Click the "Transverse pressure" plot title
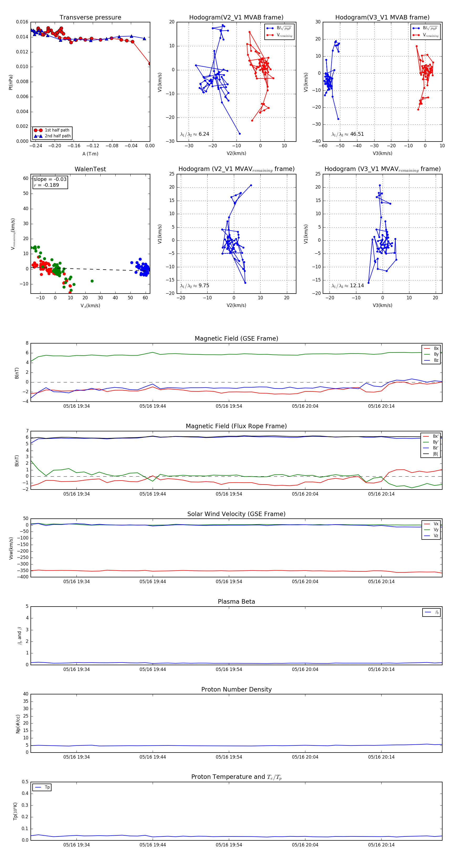The width and height of the screenshot is (473, 868). pyautogui.click(x=90, y=18)
